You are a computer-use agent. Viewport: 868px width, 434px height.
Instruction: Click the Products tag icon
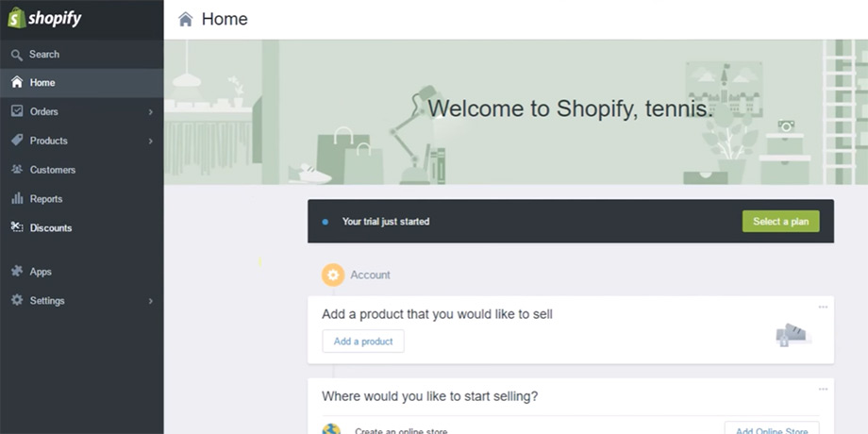tap(17, 140)
